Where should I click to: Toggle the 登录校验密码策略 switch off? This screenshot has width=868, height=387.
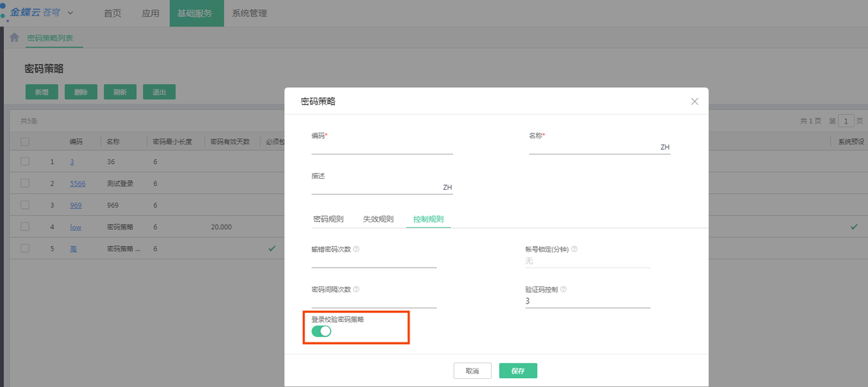[x=321, y=331]
